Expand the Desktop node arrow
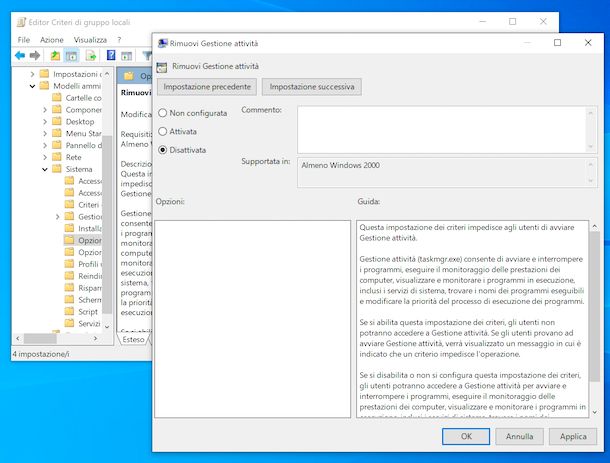 [45, 121]
